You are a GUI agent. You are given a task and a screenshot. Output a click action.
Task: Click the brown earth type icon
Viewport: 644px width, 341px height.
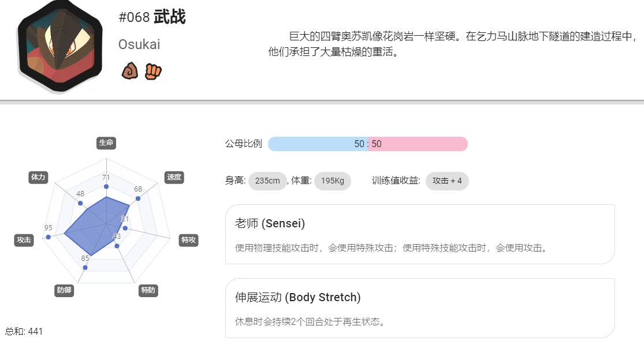click(130, 71)
